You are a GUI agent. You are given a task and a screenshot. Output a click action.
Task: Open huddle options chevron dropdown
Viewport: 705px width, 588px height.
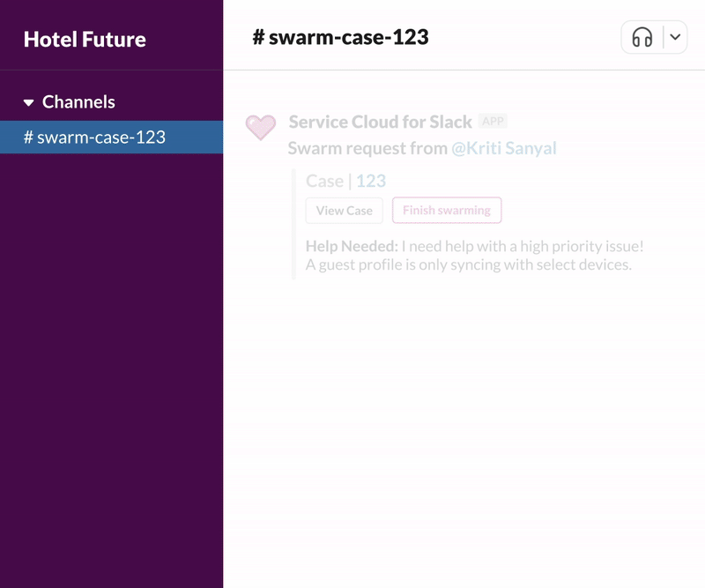(x=675, y=38)
